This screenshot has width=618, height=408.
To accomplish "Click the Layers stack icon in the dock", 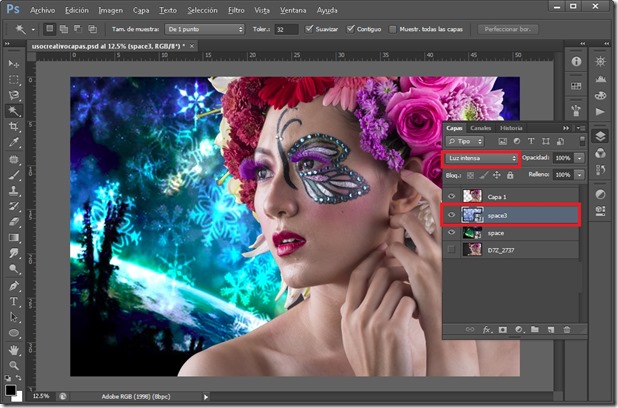I will click(x=600, y=136).
